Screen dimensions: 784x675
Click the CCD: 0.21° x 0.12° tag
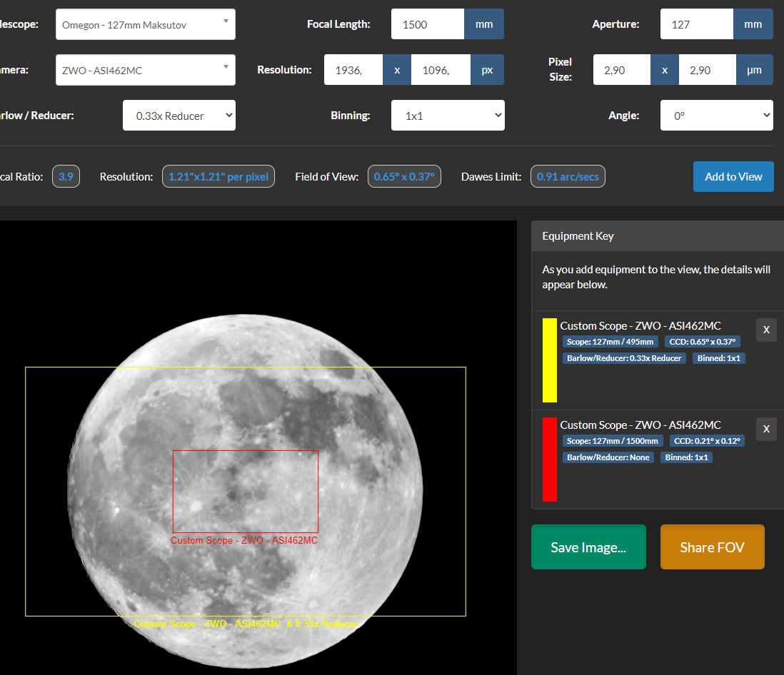pos(707,441)
